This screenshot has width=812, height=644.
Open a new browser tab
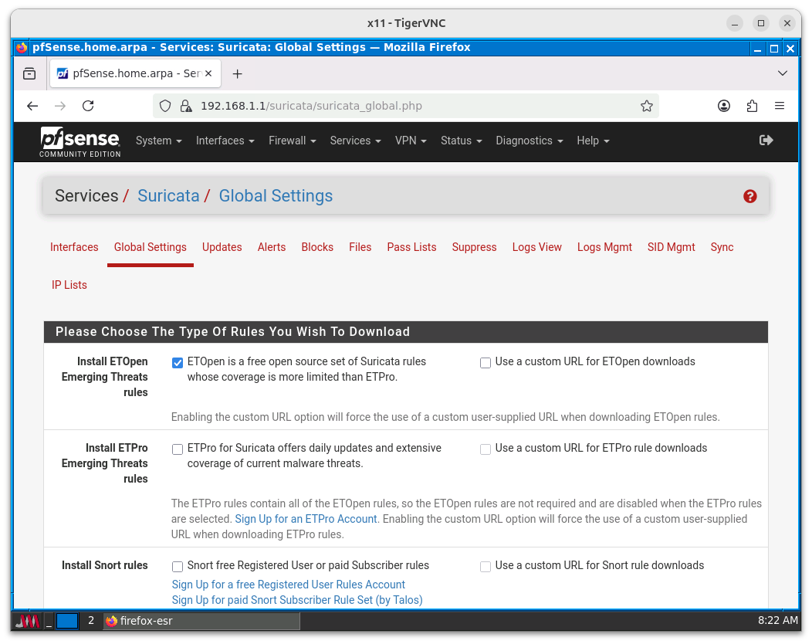[x=237, y=74]
